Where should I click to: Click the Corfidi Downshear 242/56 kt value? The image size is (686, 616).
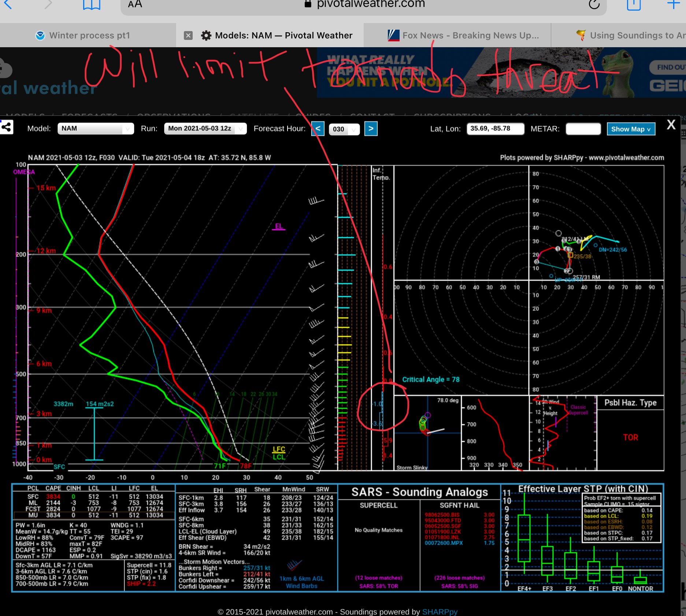[x=257, y=580]
